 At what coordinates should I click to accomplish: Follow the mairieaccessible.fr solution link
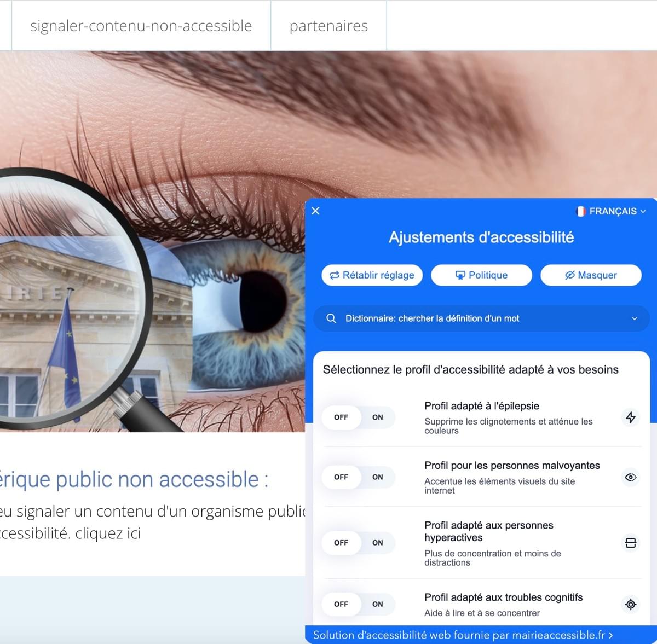463,635
